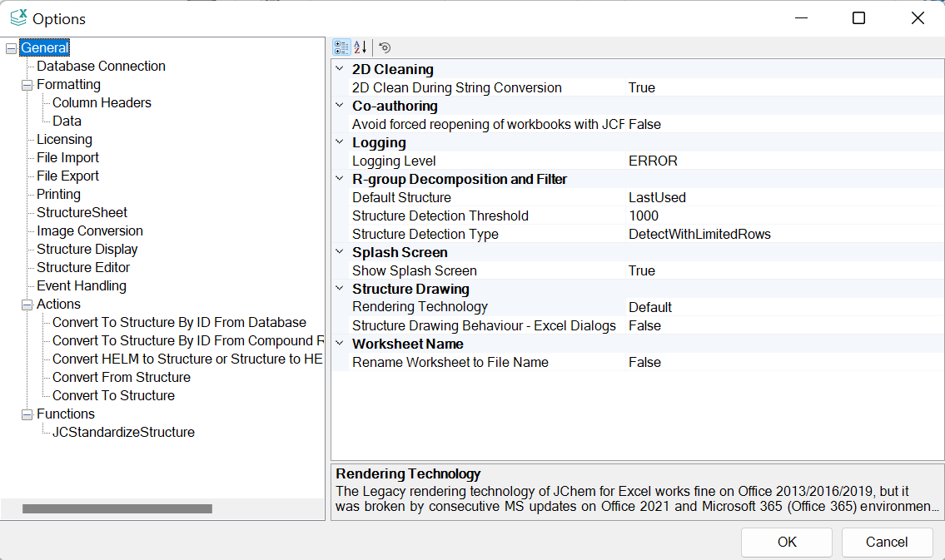Collapse the Structure Drawing category chevron
Viewport: 945px width, 560px height.
click(x=340, y=290)
